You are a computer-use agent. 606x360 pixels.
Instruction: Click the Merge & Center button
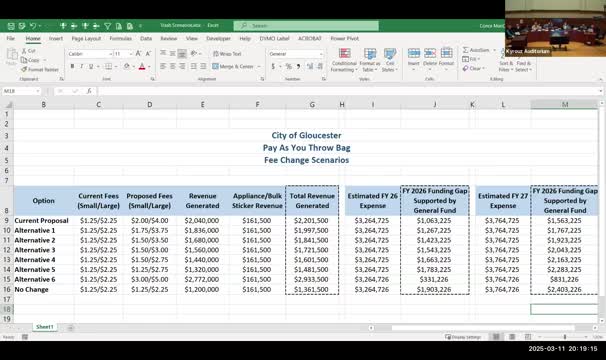pos(233,67)
